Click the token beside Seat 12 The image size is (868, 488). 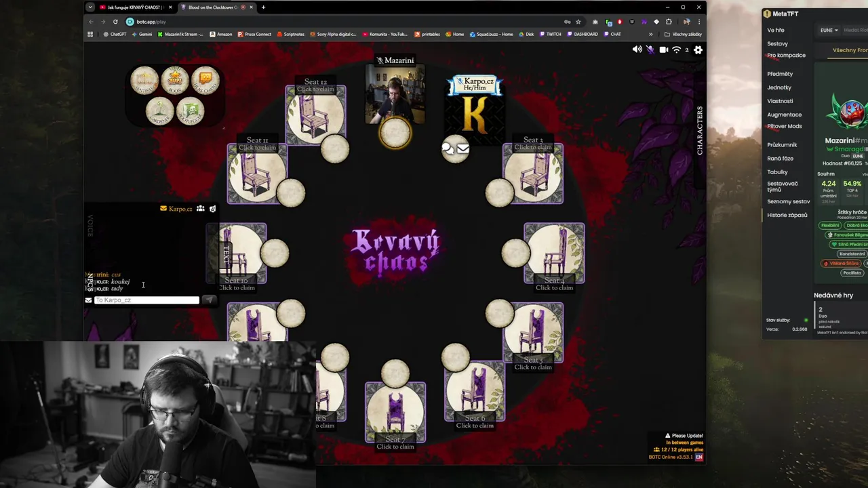click(334, 149)
